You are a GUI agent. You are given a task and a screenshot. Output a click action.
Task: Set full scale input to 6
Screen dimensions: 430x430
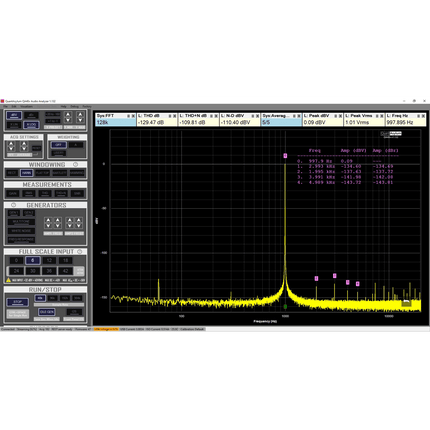[x=33, y=260]
